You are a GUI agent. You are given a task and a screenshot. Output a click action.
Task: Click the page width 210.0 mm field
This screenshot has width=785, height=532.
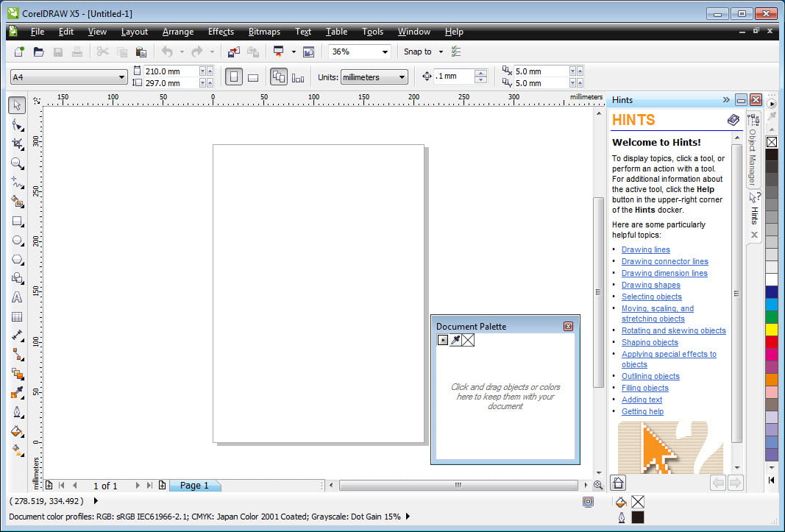click(171, 71)
